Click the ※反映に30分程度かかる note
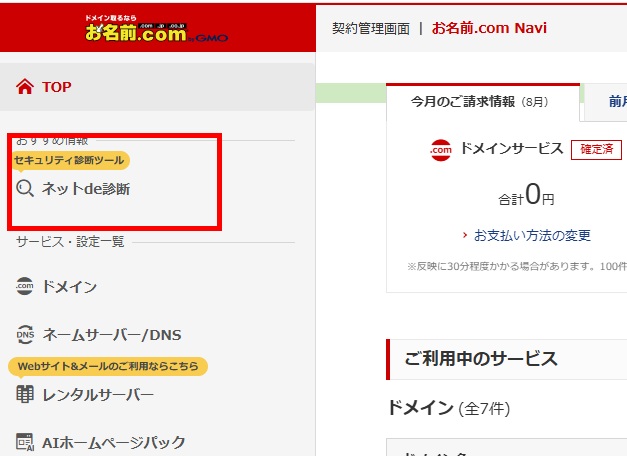The image size is (627, 456). click(517, 266)
